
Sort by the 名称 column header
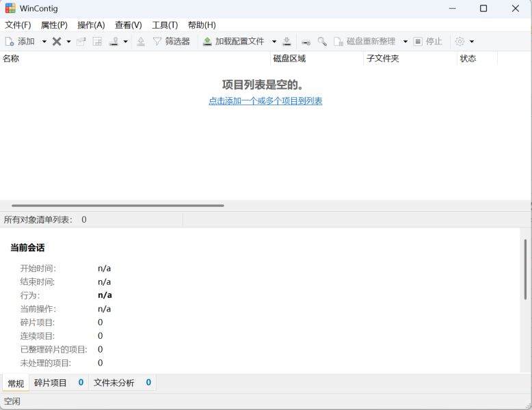(x=135, y=58)
